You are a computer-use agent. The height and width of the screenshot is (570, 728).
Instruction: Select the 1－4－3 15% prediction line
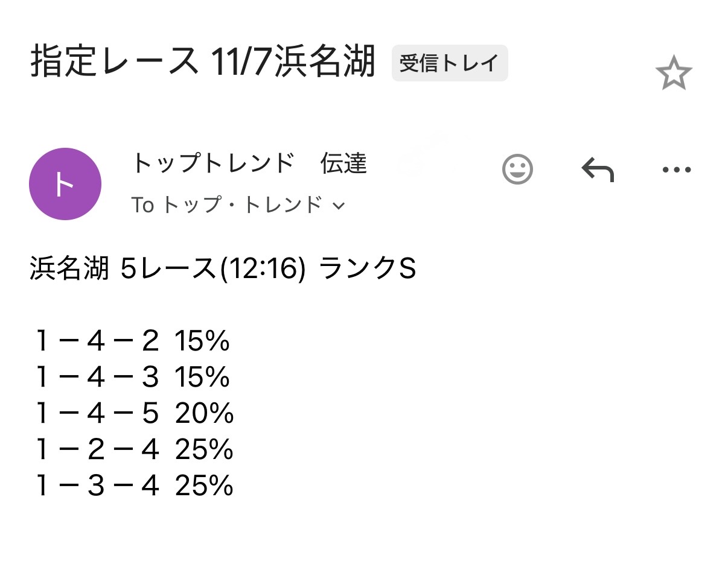(x=133, y=378)
